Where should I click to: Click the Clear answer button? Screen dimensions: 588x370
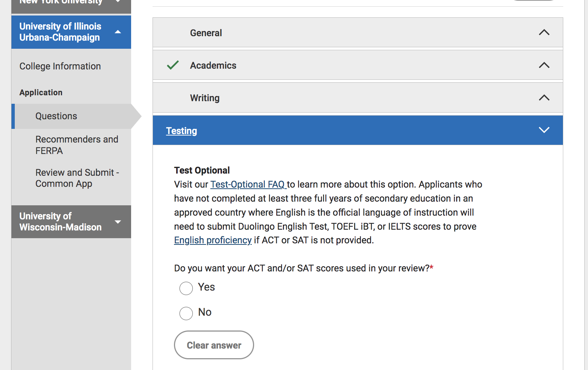coord(214,345)
